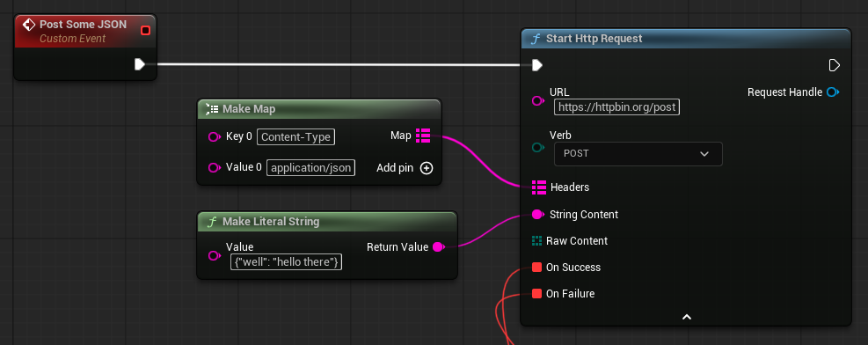Click the Make Map node icon

(211, 109)
